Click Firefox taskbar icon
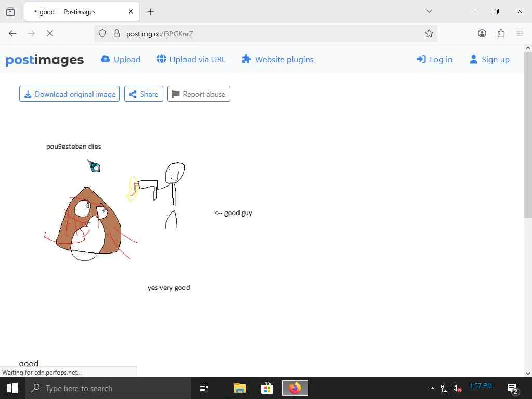 295,388
